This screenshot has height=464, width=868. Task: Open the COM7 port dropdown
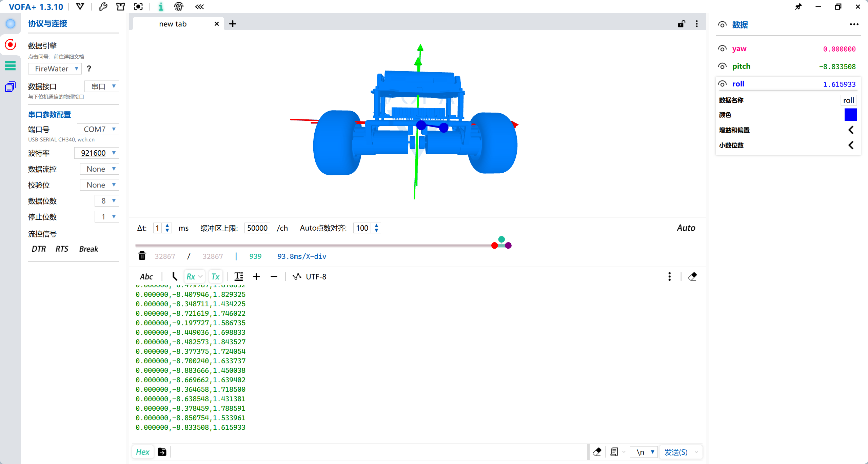coord(98,129)
